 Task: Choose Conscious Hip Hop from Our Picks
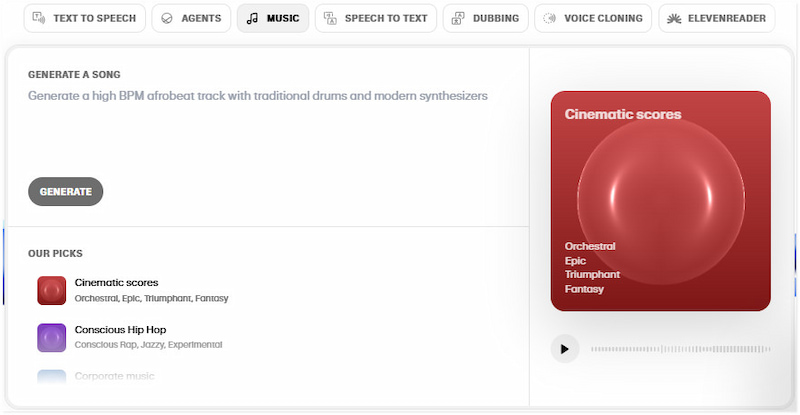[x=120, y=330]
